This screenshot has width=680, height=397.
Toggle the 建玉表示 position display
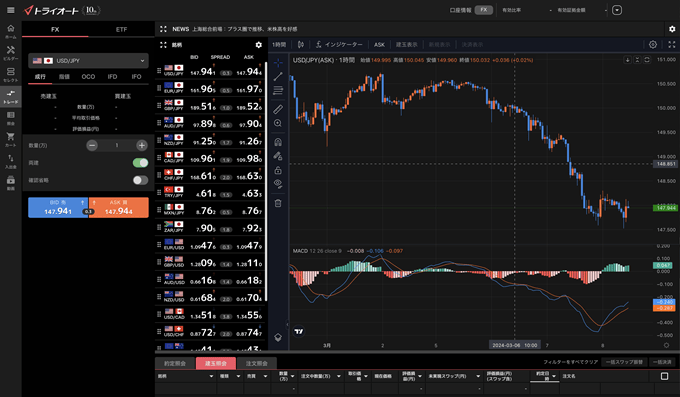click(406, 45)
